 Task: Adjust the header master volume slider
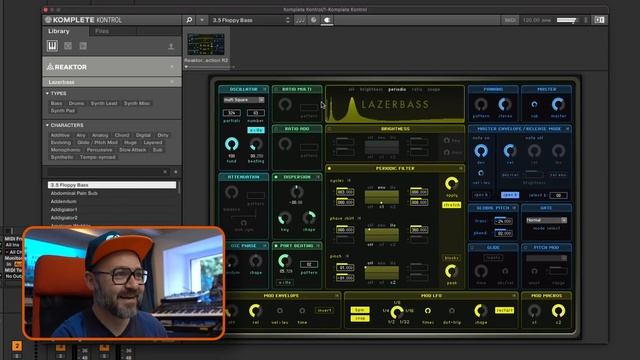pyautogui.click(x=567, y=20)
